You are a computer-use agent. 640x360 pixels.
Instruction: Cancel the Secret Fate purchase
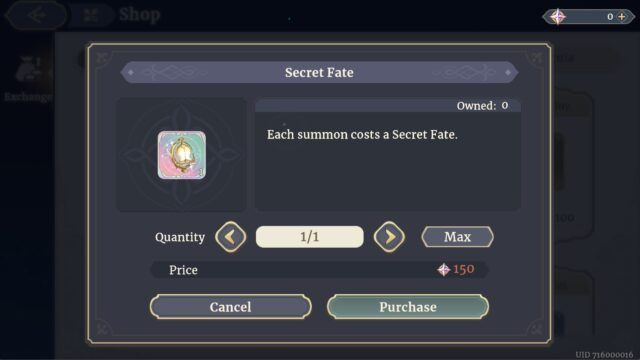coord(231,307)
